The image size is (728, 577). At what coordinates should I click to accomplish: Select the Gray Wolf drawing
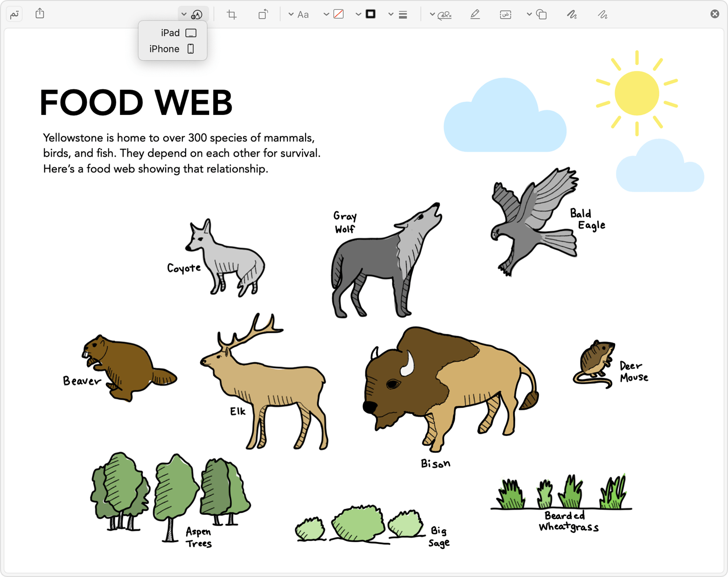386,260
